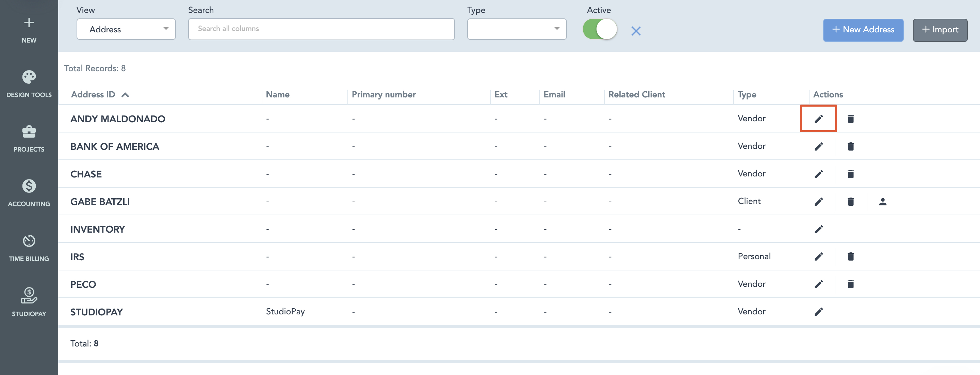Select the PECO address ID text

point(83,284)
